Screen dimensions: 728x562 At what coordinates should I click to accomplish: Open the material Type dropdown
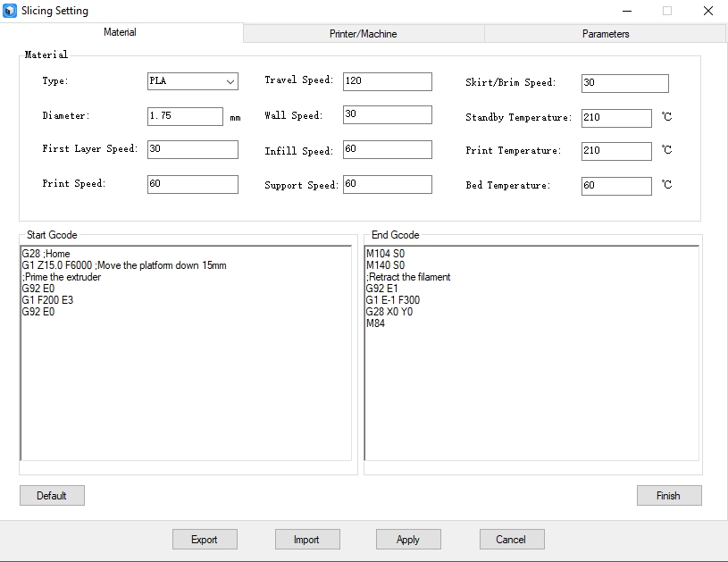pos(193,81)
